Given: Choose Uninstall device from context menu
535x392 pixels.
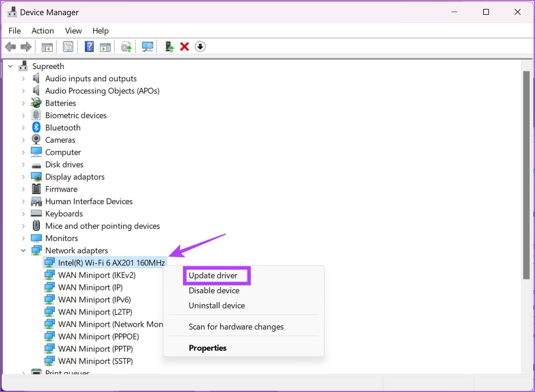Looking at the screenshot, I should [217, 305].
